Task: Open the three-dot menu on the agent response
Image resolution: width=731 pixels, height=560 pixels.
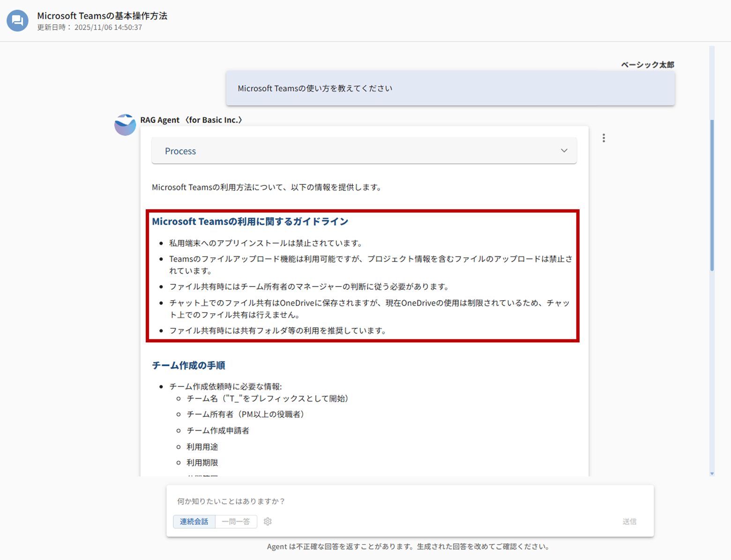Action: (604, 138)
